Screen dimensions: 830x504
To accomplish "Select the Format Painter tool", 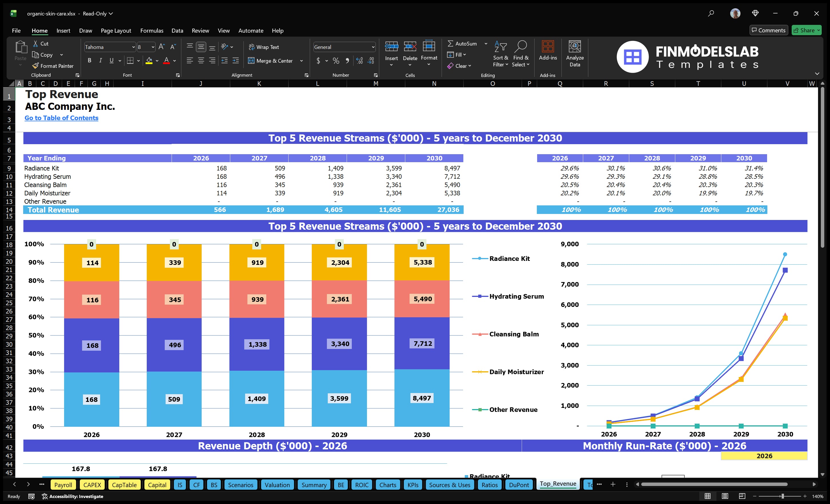I will [53, 66].
